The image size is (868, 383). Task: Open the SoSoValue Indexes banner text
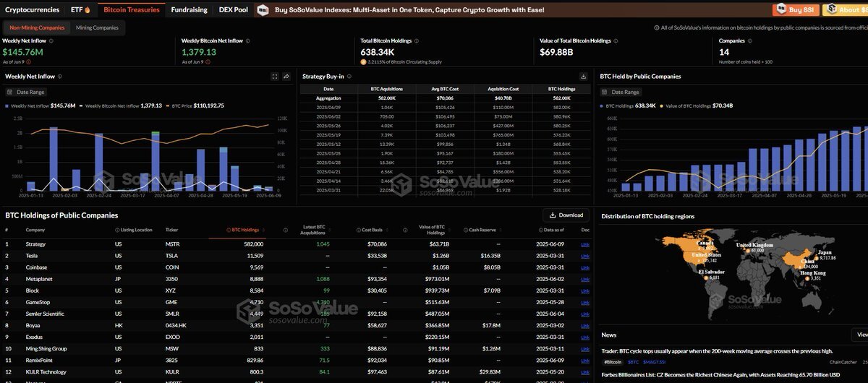(409, 10)
